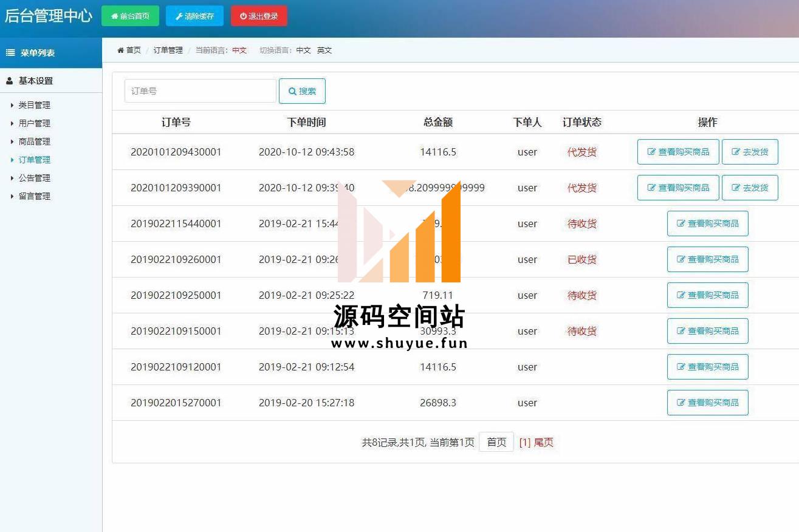Click the 基本设置 section header

[51, 81]
